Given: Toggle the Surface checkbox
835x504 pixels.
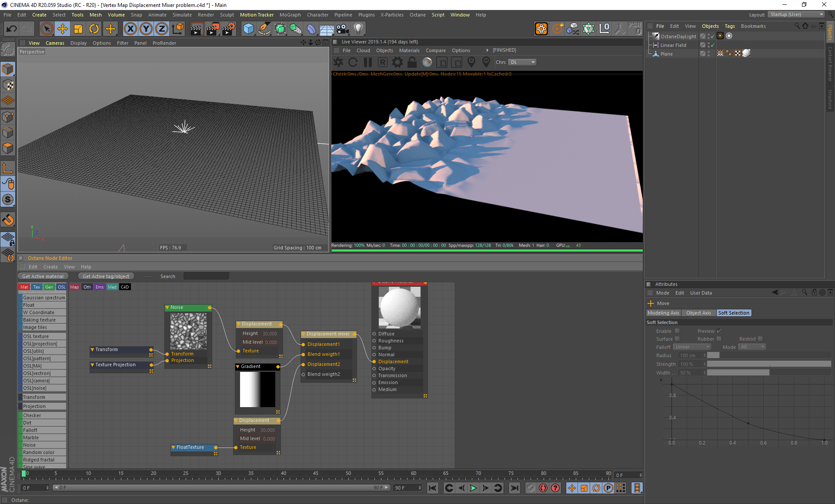Looking at the screenshot, I should tap(677, 339).
